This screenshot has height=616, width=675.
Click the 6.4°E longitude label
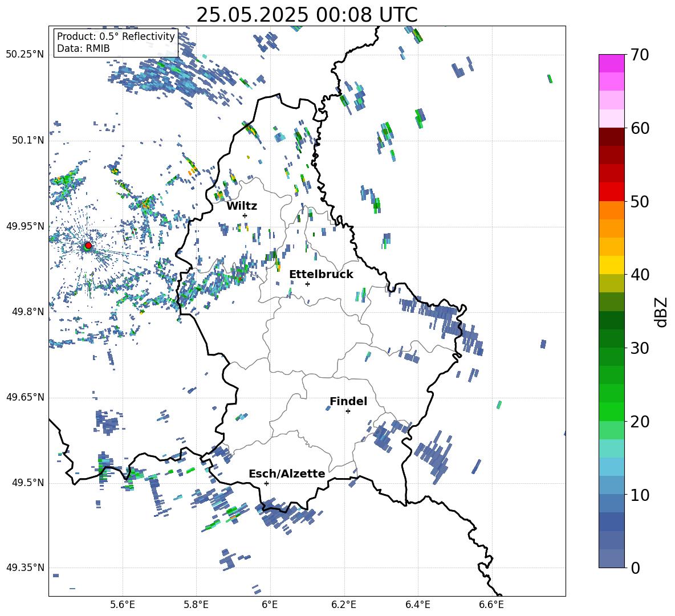[417, 605]
